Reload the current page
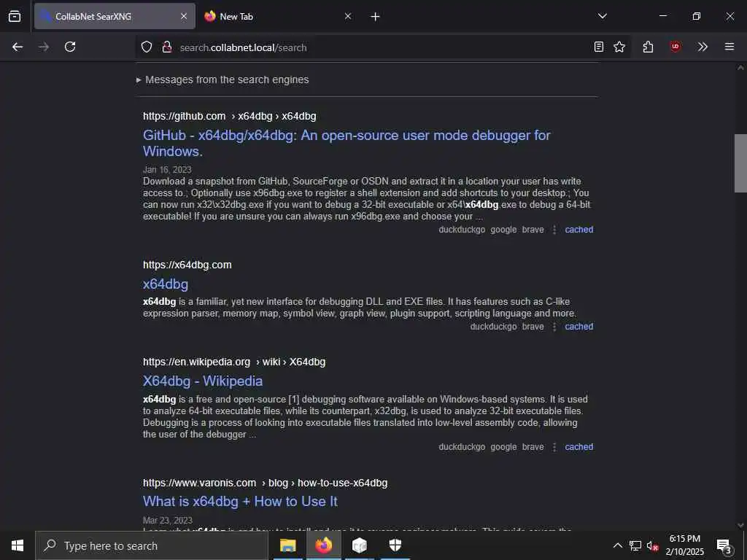Viewport: 747px width, 560px height. (70, 47)
